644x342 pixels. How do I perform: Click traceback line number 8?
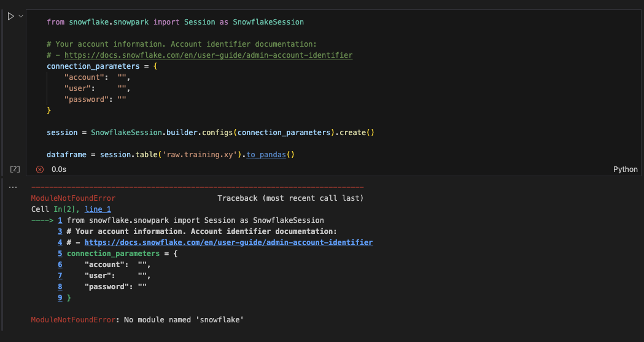60,287
